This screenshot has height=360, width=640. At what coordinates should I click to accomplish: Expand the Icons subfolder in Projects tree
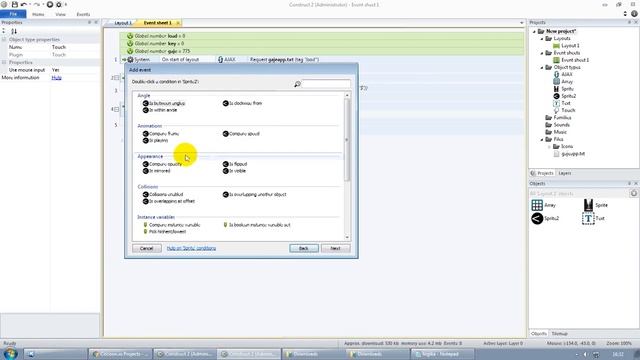(x=549, y=147)
